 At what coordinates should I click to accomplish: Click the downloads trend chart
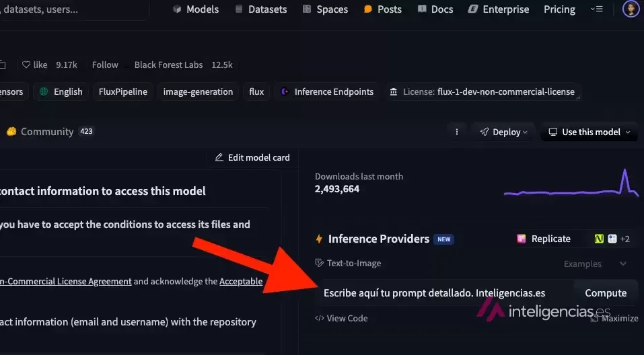pyautogui.click(x=571, y=183)
